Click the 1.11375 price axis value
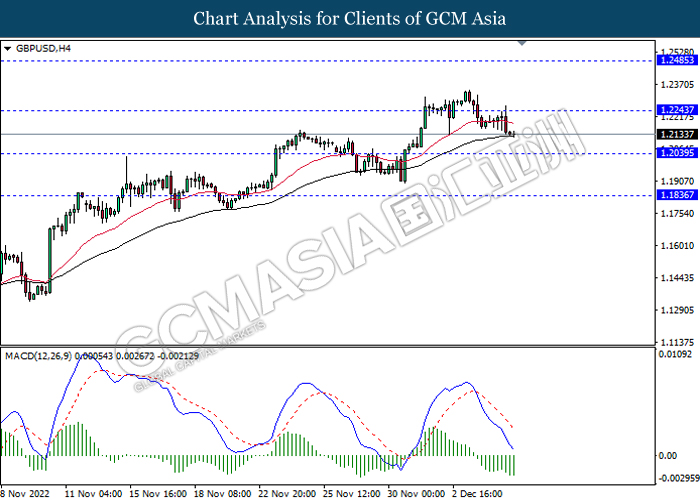 pyautogui.click(x=677, y=342)
